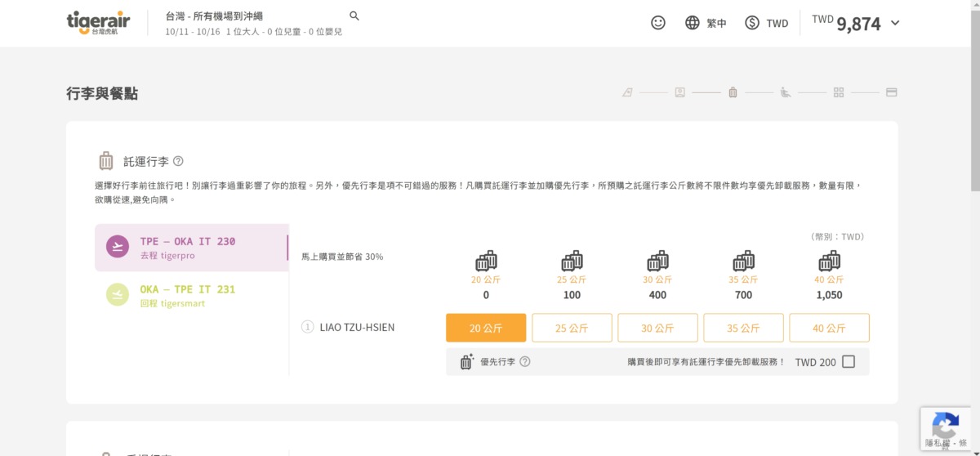Choose the 30 公斤 baggage button
Viewport: 980px width, 456px height.
click(657, 328)
